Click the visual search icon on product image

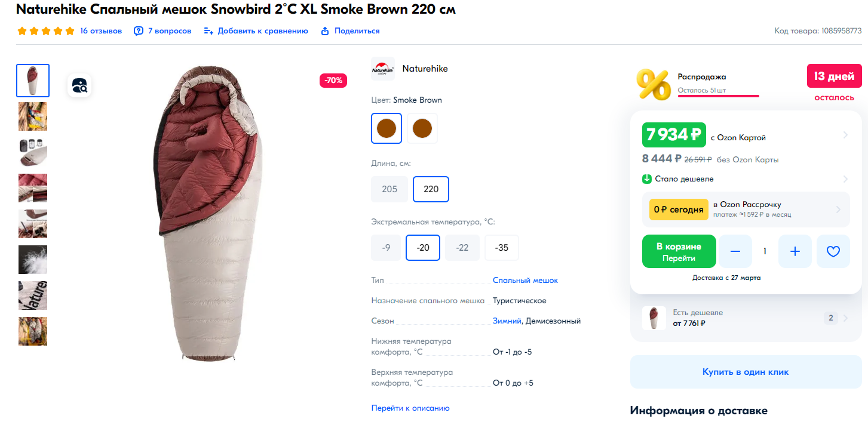point(79,85)
